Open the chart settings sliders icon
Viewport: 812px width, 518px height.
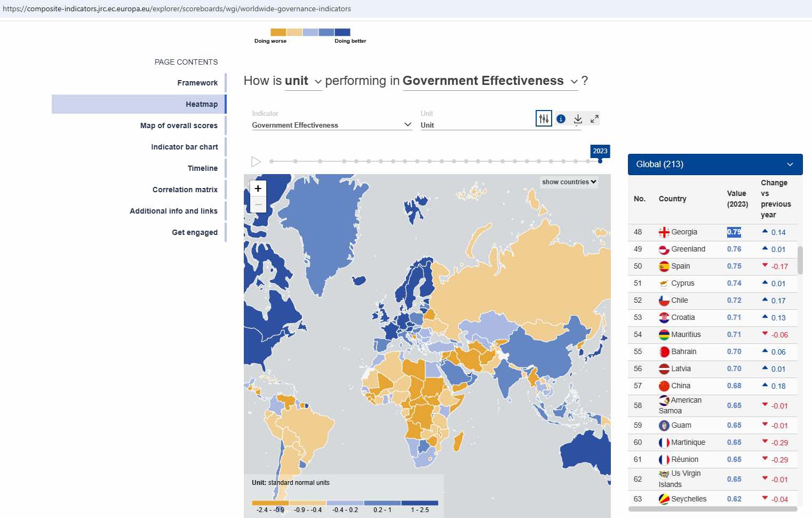[x=543, y=119]
